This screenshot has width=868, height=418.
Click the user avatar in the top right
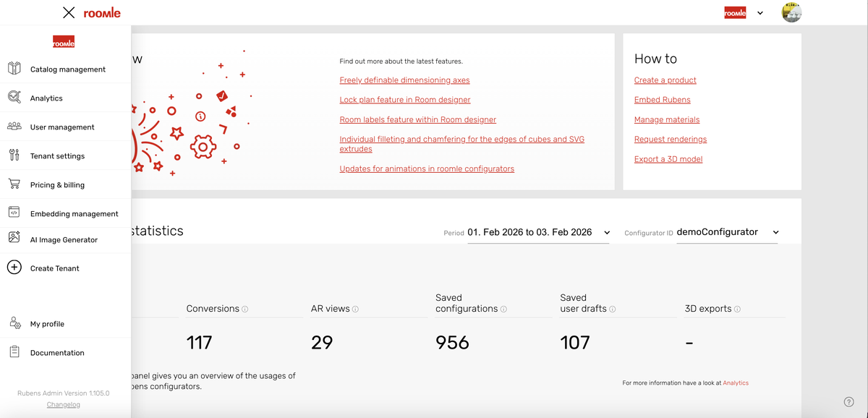pos(791,12)
